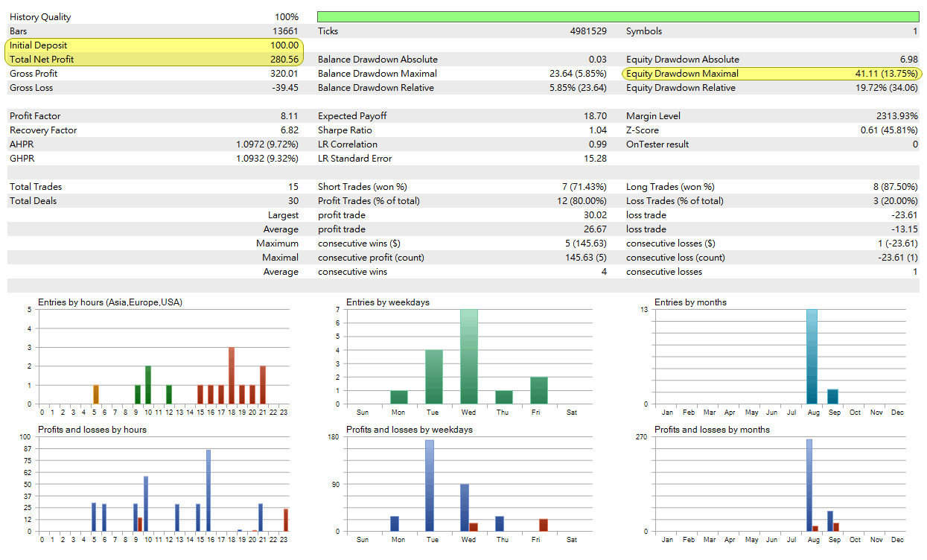Click the Z-Score value "0.61 (45.81%)"
Image resolution: width=927 pixels, height=560 pixels.
(x=889, y=130)
